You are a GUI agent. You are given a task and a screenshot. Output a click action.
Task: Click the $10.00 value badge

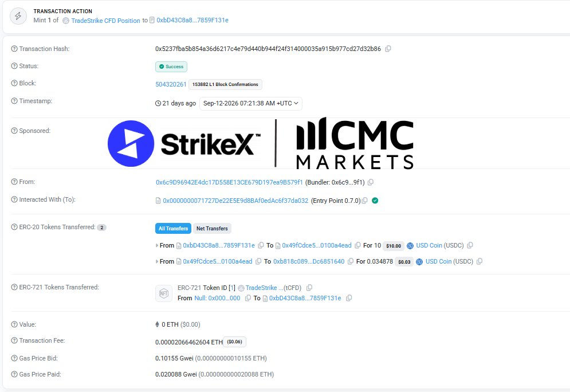coord(394,246)
